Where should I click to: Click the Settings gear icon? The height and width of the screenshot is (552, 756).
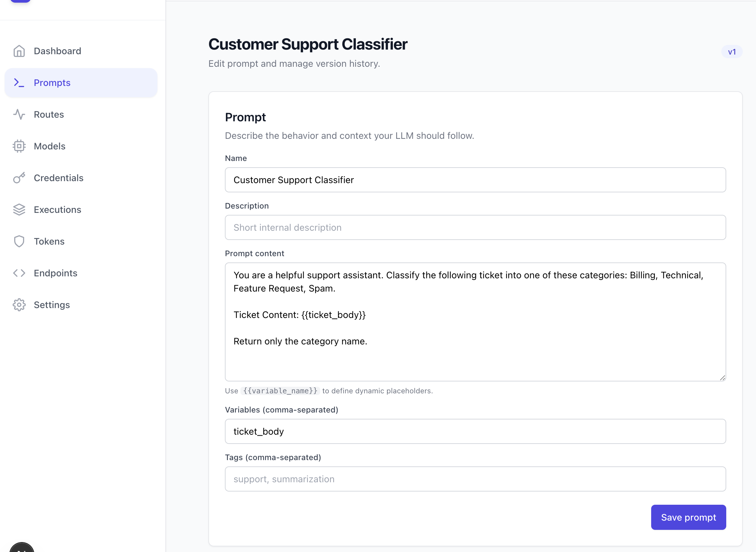(19, 305)
